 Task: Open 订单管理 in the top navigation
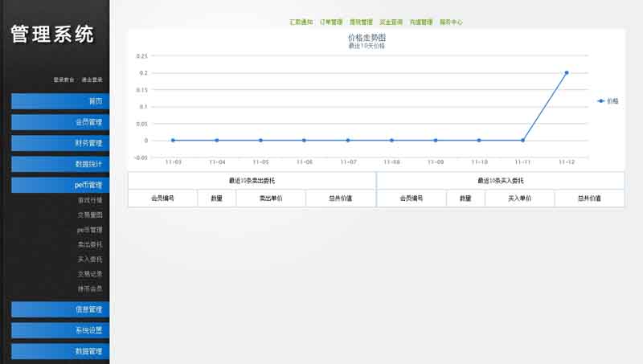pos(331,22)
